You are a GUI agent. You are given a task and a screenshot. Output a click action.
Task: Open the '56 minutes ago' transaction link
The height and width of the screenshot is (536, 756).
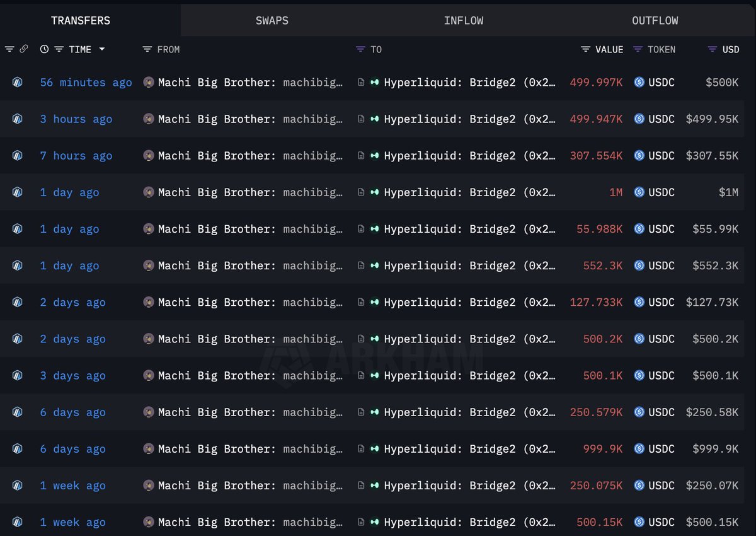(x=86, y=82)
